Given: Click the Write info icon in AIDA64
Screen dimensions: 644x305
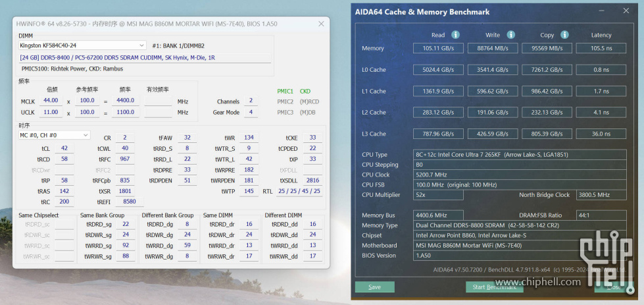Looking at the screenshot, I should click(x=510, y=35).
